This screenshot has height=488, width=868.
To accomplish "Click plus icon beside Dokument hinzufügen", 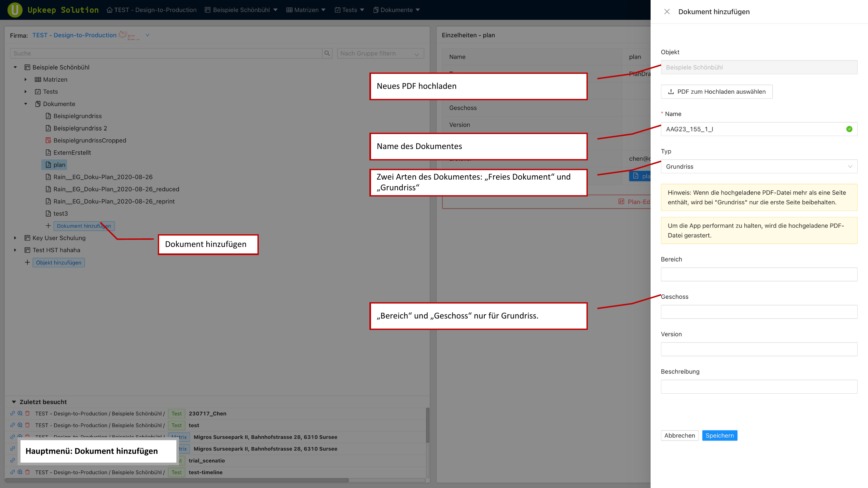I will click(x=48, y=226).
